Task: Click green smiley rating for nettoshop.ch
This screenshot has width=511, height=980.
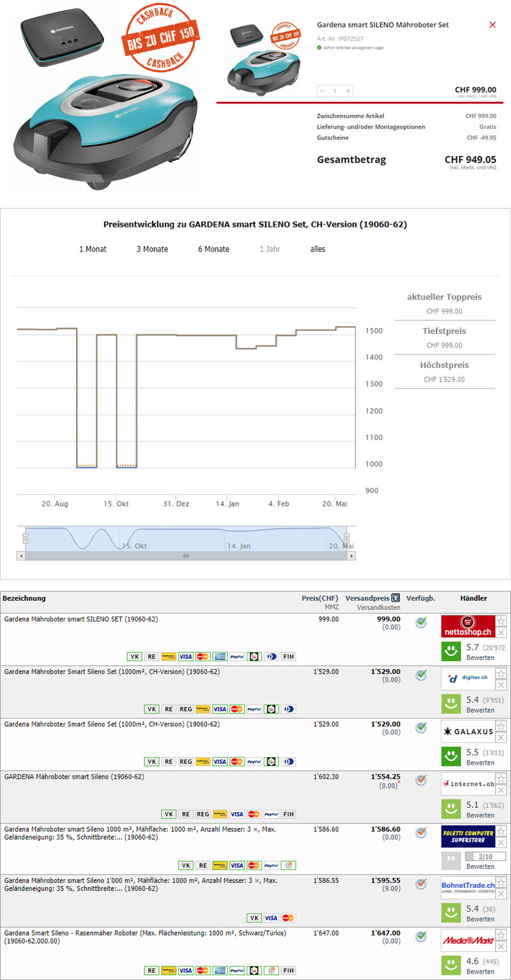Action: click(452, 651)
